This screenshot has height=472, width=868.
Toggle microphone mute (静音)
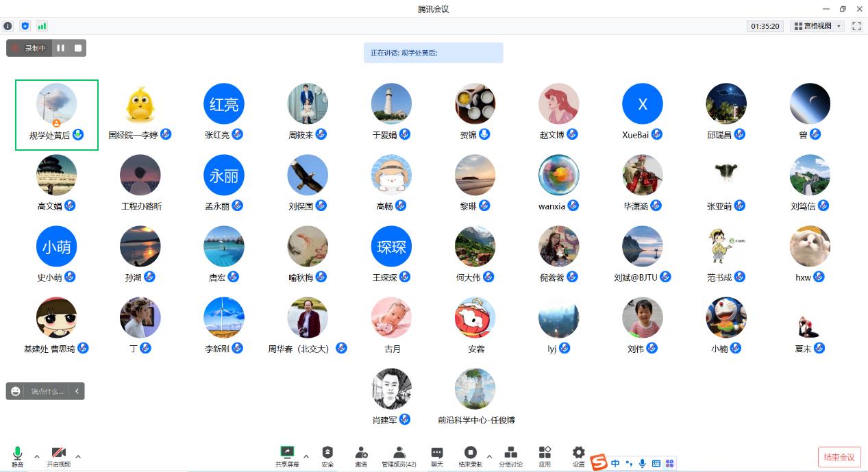pos(17,456)
